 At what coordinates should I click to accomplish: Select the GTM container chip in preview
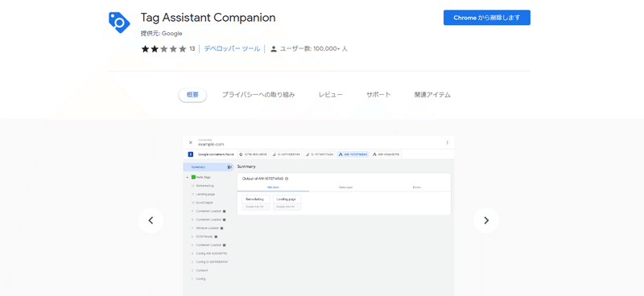(x=253, y=154)
